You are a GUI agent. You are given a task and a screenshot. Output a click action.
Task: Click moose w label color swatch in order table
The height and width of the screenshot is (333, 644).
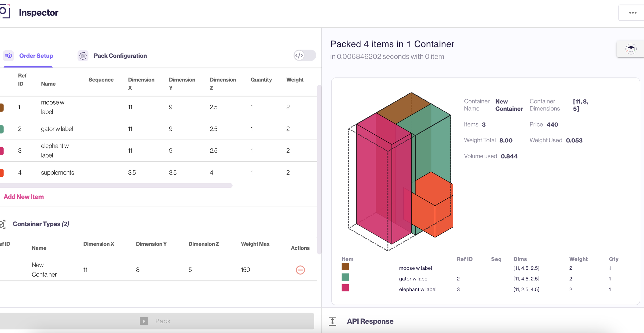tap(2, 107)
